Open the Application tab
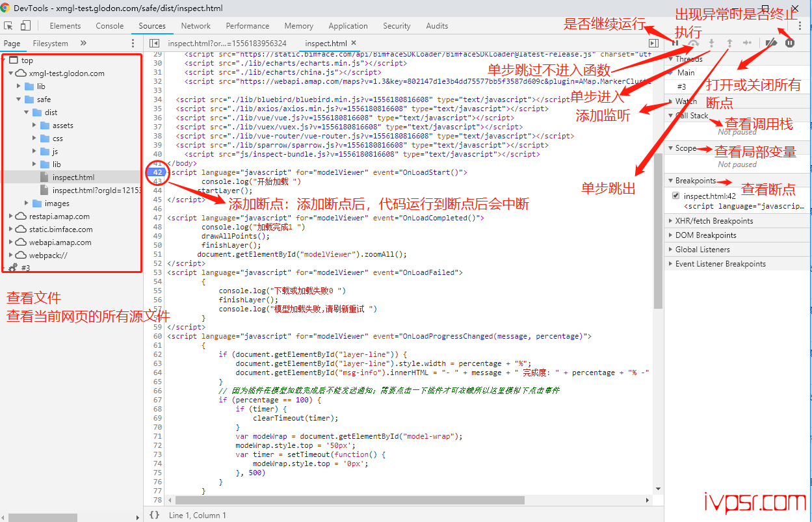 pos(348,26)
